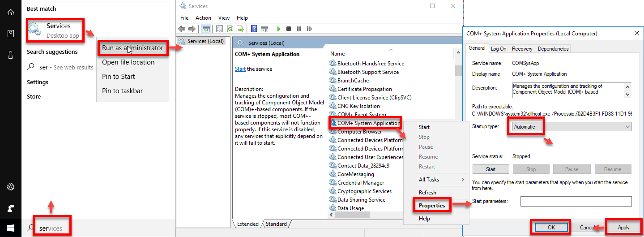This screenshot has width=644, height=237.
Task: Click the Stop Service square toolbar icon
Action: [289, 29]
